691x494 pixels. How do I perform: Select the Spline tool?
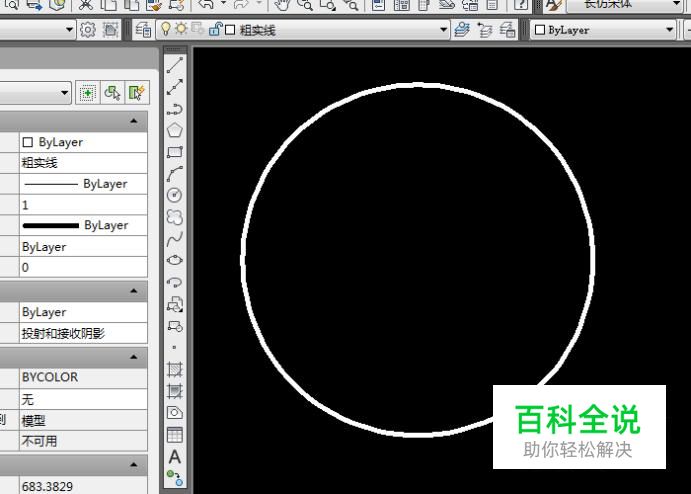175,239
